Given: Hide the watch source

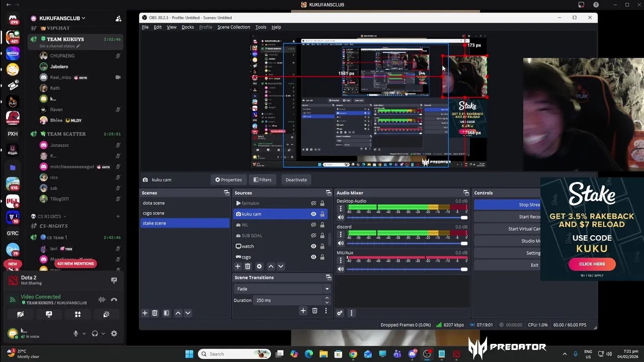Looking at the screenshot, I should tap(313, 246).
